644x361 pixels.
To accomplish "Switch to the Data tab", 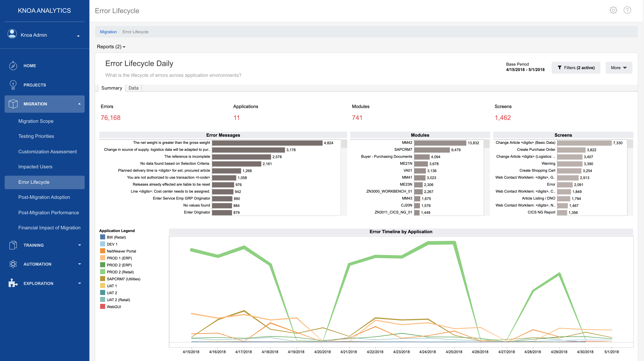I will [x=133, y=88].
